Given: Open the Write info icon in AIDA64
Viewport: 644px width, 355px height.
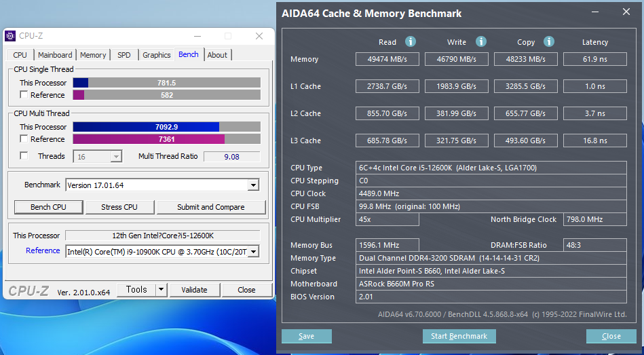Looking at the screenshot, I should point(481,41).
